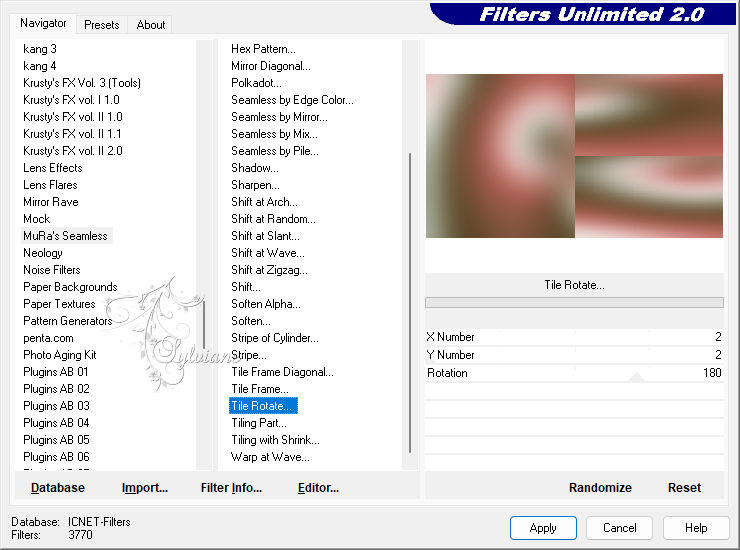
Task: Select 'Neology' category
Action: pyautogui.click(x=43, y=253)
